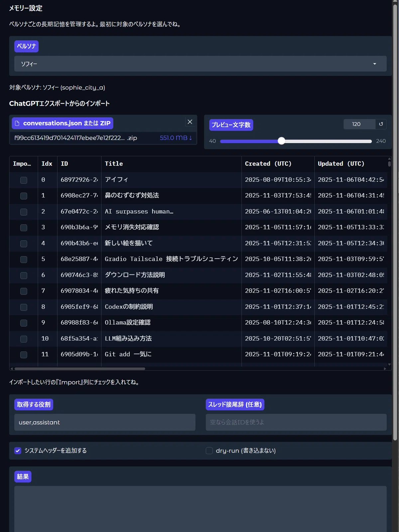Select title cell Gradio Tailscale 接続トラブルシューティン
This screenshot has height=532, width=399.
click(171, 259)
